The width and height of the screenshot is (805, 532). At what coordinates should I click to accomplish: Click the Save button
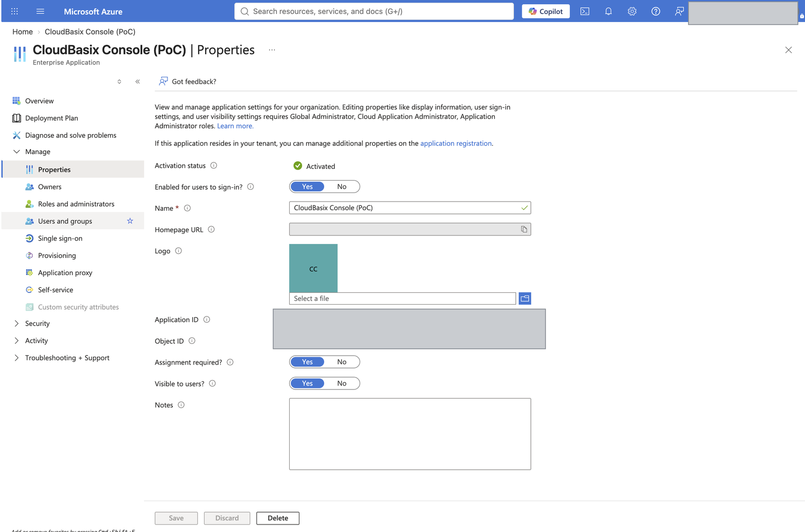click(176, 518)
